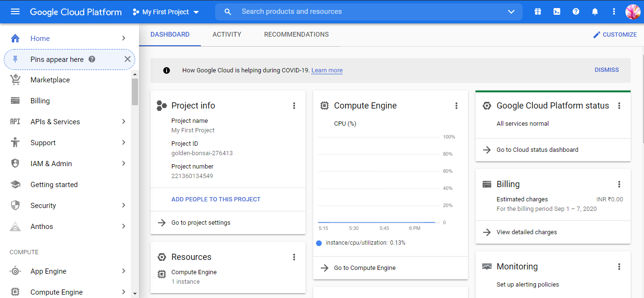Expand the APIs & Services submenu
Screen dimensions: 644x298
pyautogui.click(x=123, y=122)
